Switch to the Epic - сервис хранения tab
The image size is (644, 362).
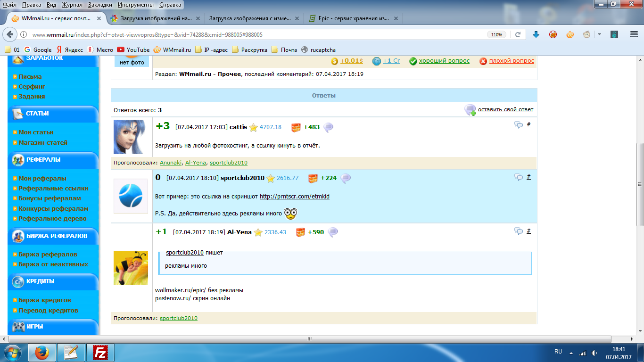[353, 19]
